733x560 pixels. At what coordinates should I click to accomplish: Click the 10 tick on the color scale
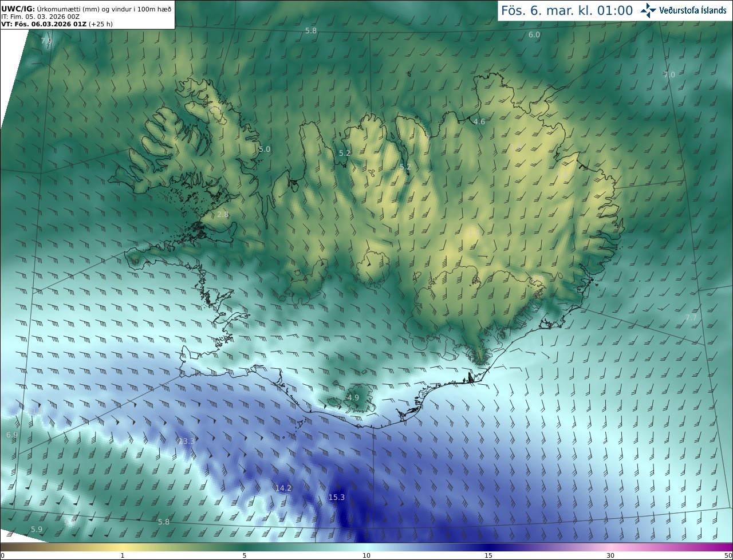366,555
